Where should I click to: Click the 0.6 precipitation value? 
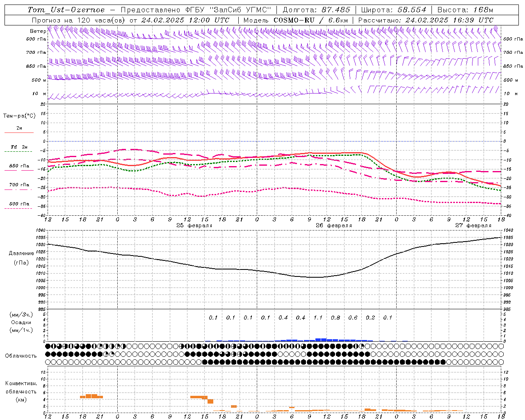353,317
